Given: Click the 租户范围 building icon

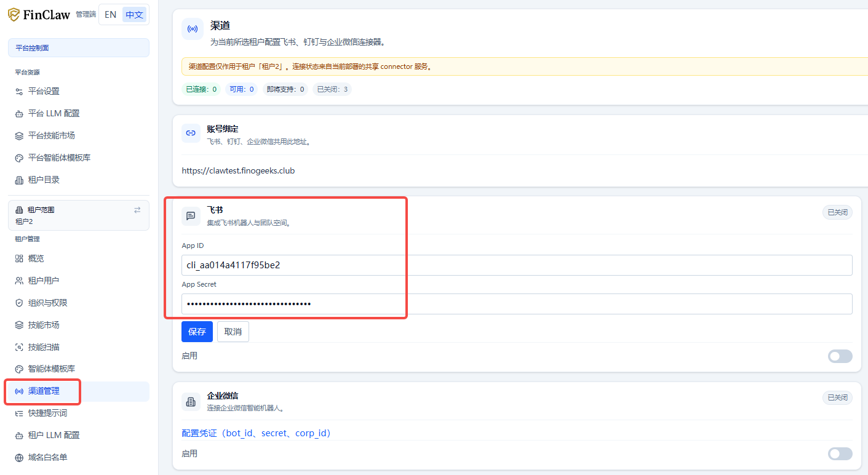Looking at the screenshot, I should point(19,210).
